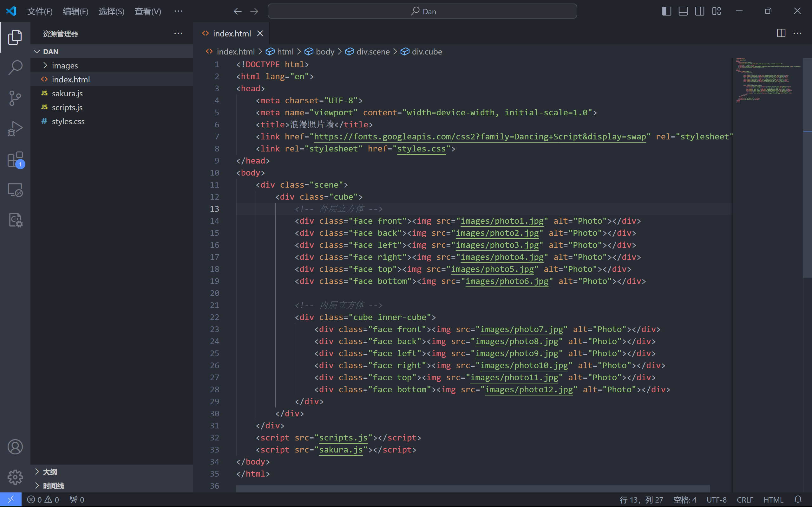Open the Run and Debug view
The width and height of the screenshot is (812, 507).
pyautogui.click(x=15, y=128)
